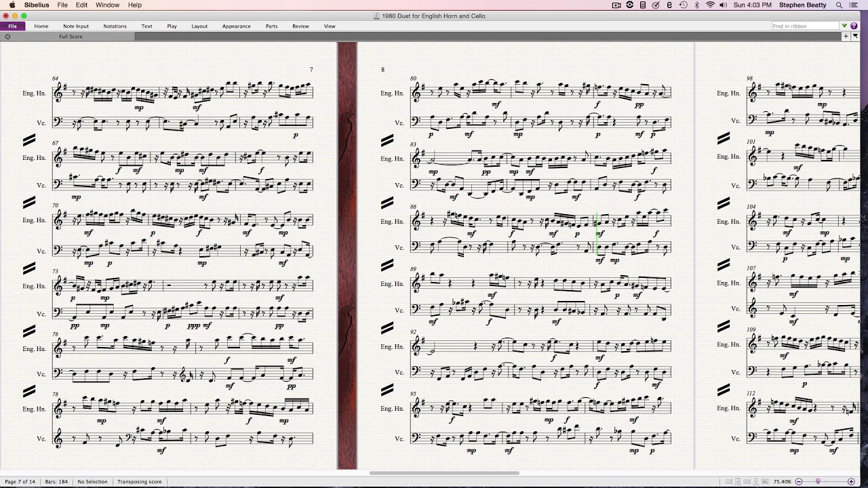Open a new tab with the plus button

(x=846, y=37)
